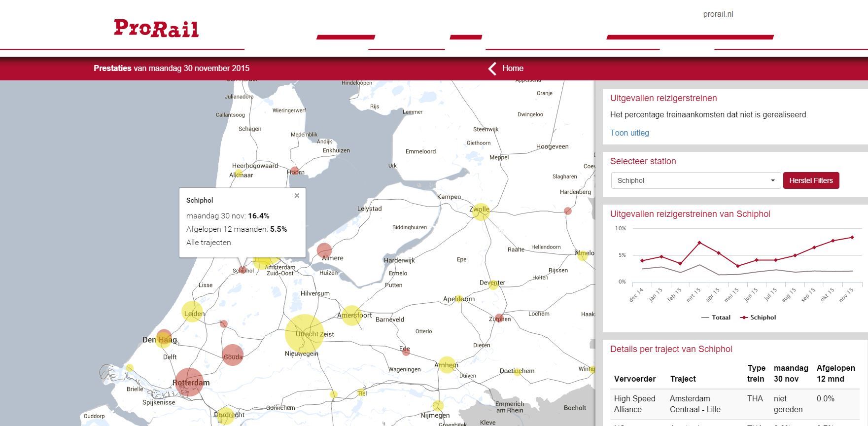Click the Zwolle yellow station marker
The image size is (868, 426).
[480, 212]
